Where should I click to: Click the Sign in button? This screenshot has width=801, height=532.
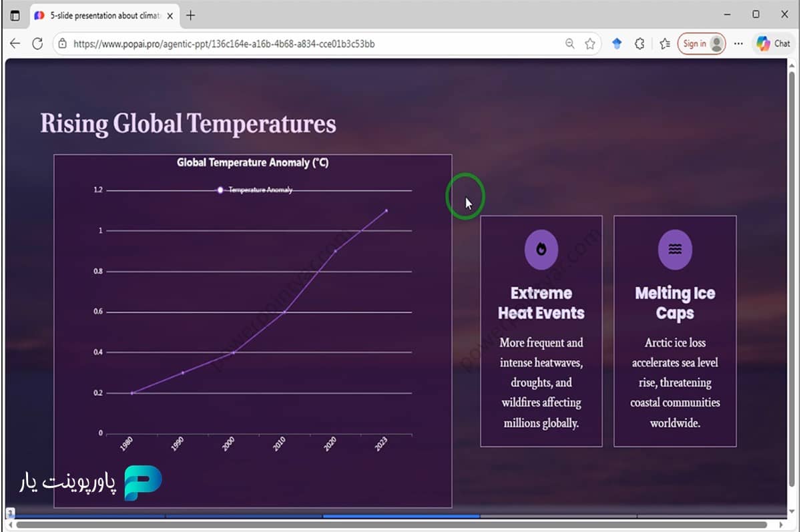point(701,43)
